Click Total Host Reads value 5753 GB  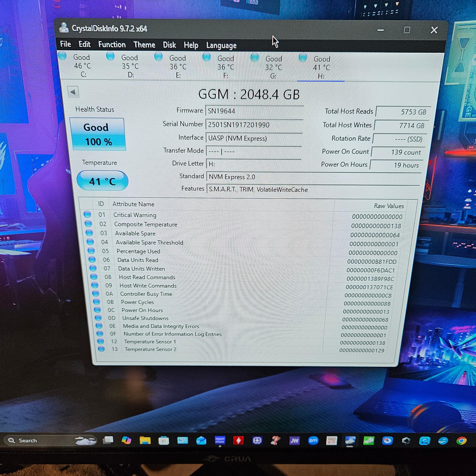[403, 112]
